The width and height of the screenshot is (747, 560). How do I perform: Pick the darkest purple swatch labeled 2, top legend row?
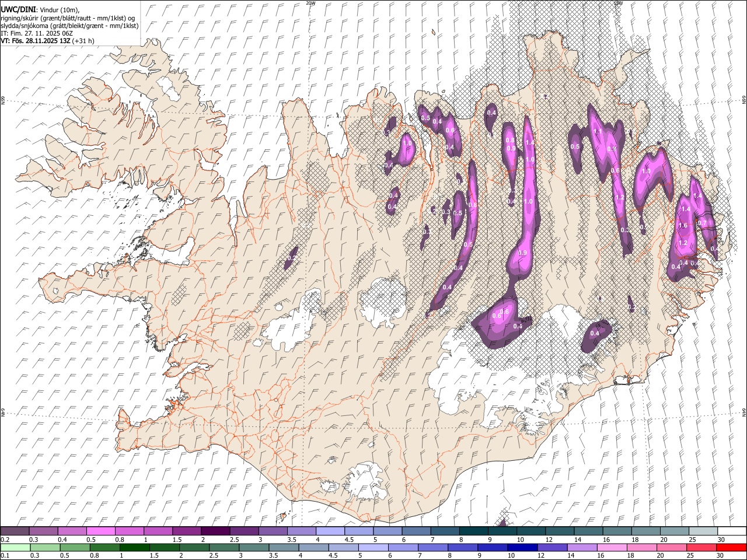pyautogui.click(x=215, y=531)
